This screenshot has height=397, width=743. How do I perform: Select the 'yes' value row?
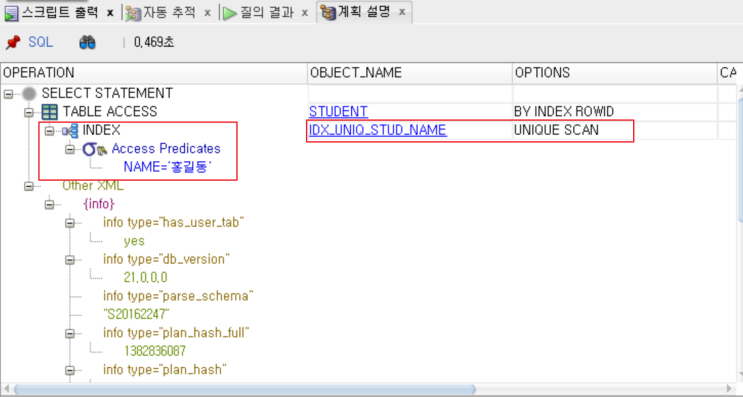coord(134,241)
